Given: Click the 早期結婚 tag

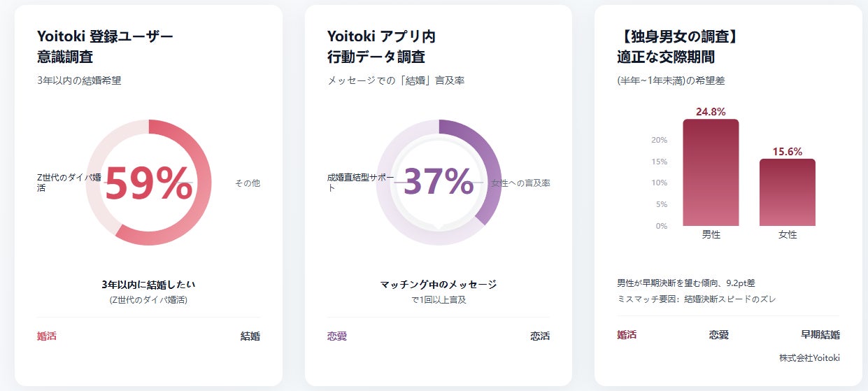Looking at the screenshot, I should click(x=820, y=335).
